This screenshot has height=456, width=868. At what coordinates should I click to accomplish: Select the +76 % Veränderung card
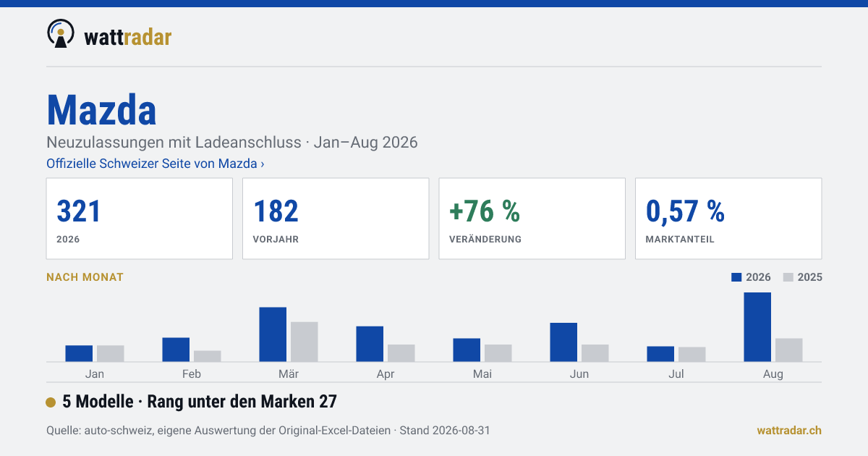[x=532, y=219]
